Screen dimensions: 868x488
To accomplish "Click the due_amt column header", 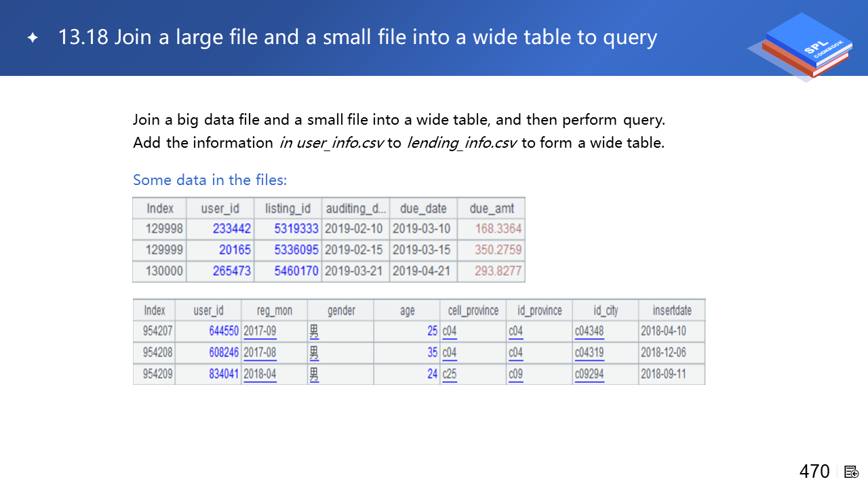I will 492,208.
